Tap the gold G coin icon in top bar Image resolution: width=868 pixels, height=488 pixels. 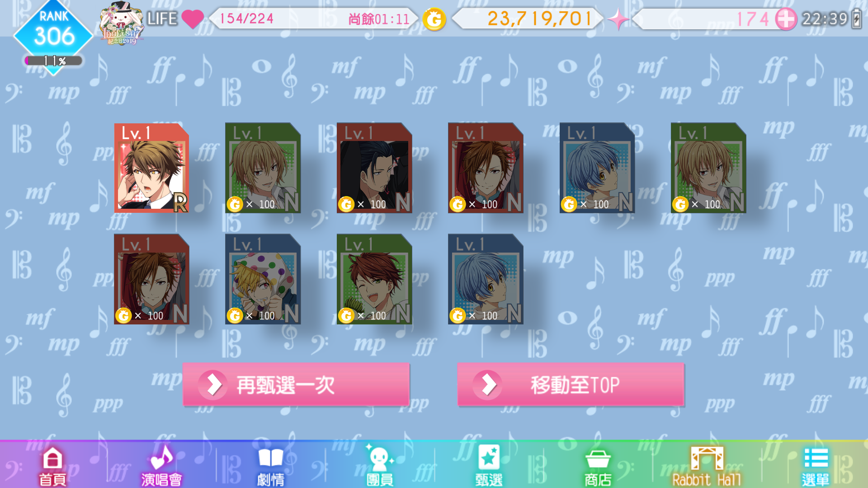(x=434, y=19)
